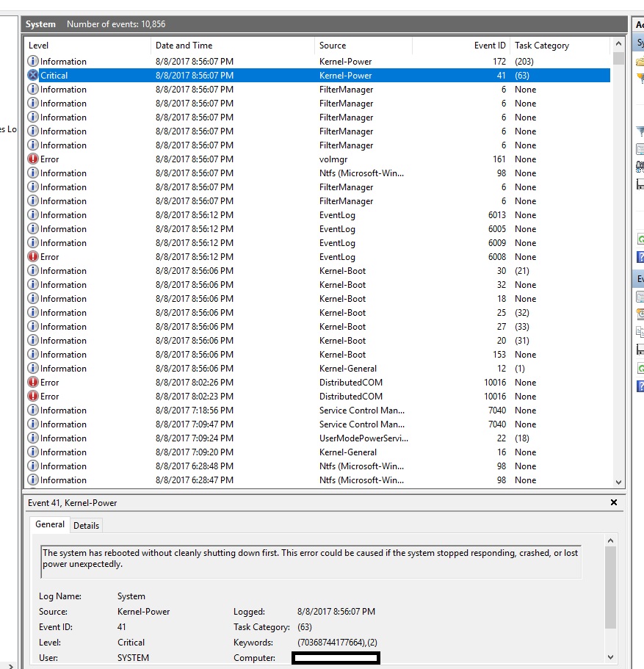The width and height of the screenshot is (644, 669).
Task: Click the Critical icon on Kernel-Power event 41
Action: click(32, 76)
